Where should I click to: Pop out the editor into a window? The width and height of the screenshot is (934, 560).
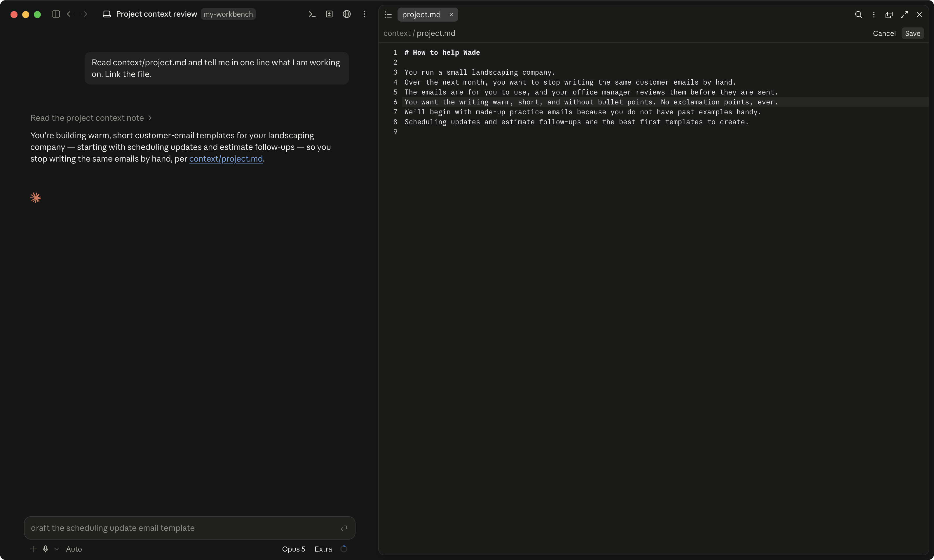[889, 14]
